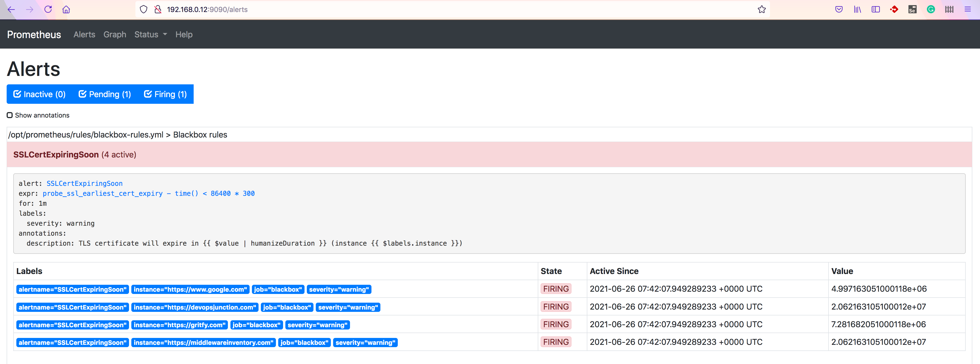Screen dimensions: 980x364
Task: Toggle the Pending (1) filter
Action: pyautogui.click(x=105, y=94)
